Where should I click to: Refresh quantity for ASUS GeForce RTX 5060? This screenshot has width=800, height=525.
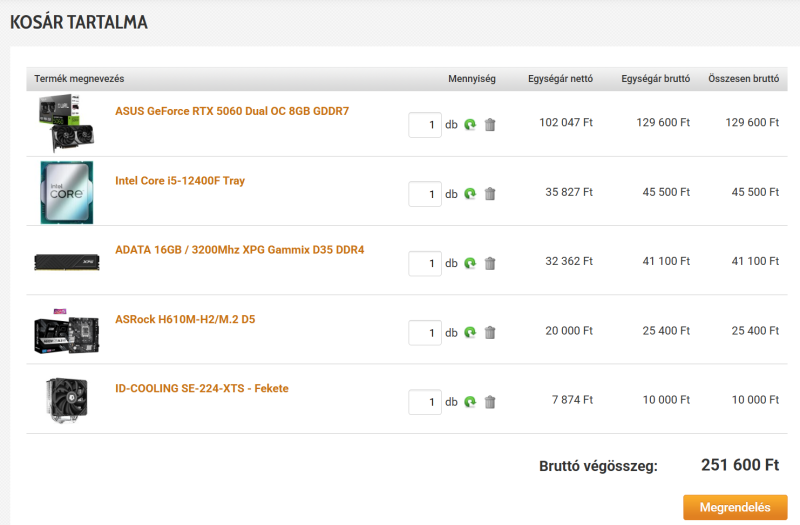pyautogui.click(x=470, y=124)
